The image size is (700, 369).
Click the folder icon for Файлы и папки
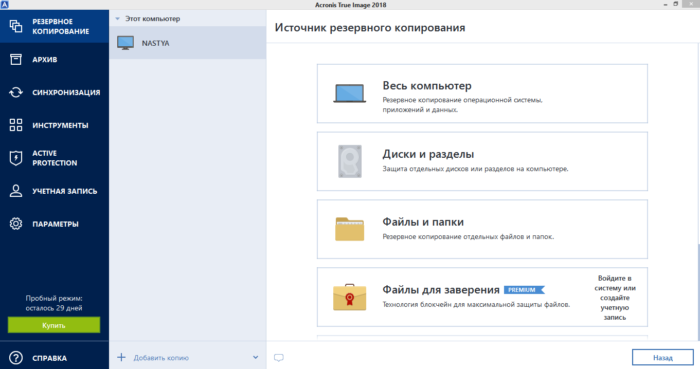click(350, 229)
